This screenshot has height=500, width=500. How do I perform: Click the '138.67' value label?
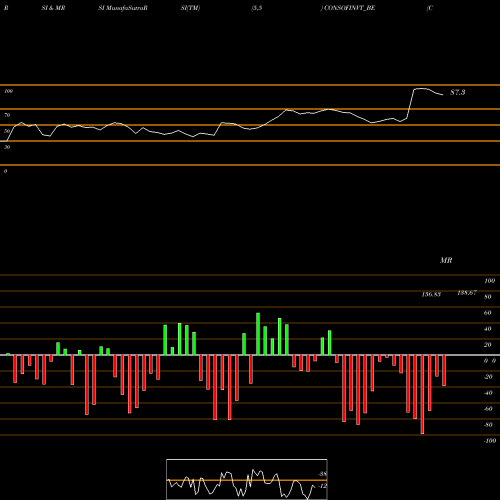coord(467,293)
